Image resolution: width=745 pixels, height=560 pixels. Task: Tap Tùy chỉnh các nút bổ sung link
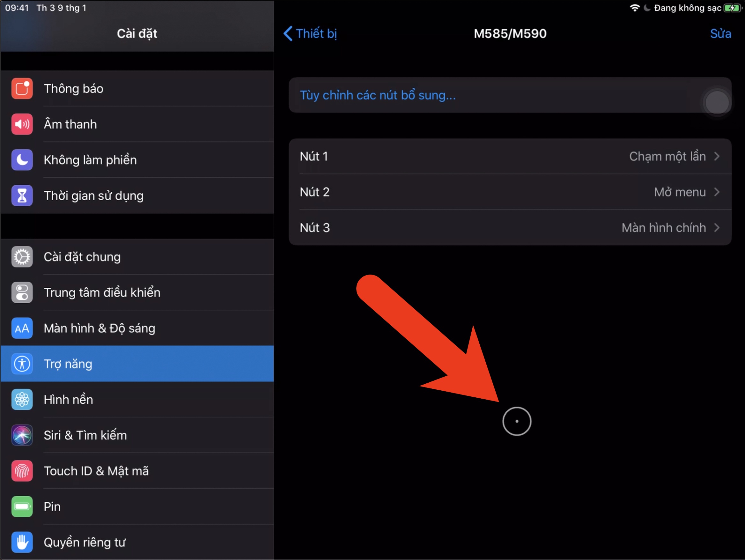pos(378,95)
